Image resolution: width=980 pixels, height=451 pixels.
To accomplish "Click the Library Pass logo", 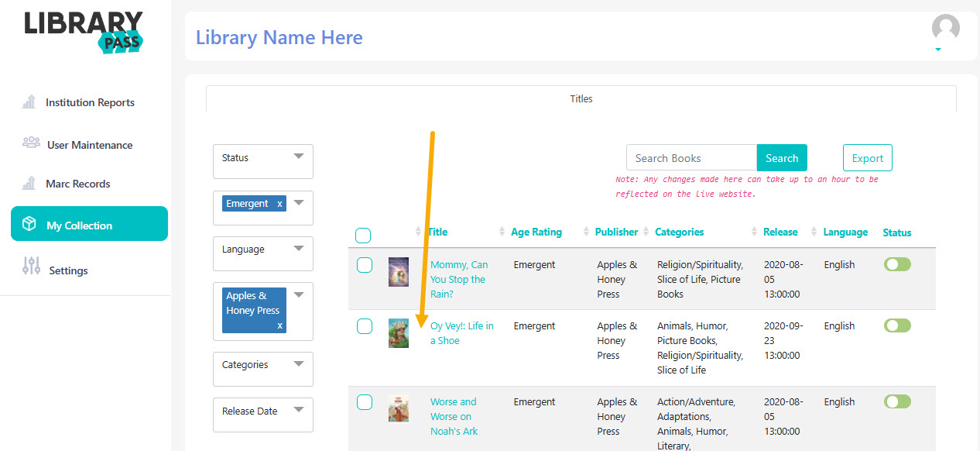I will point(84,32).
